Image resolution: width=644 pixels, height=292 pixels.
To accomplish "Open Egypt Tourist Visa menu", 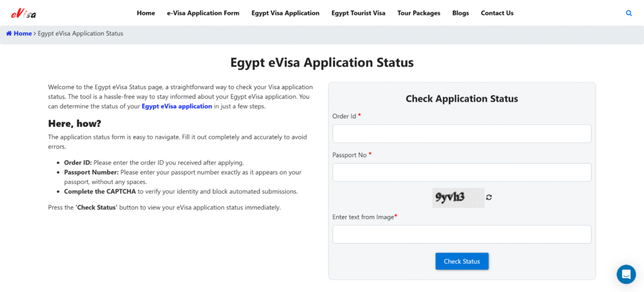I will click(x=358, y=13).
